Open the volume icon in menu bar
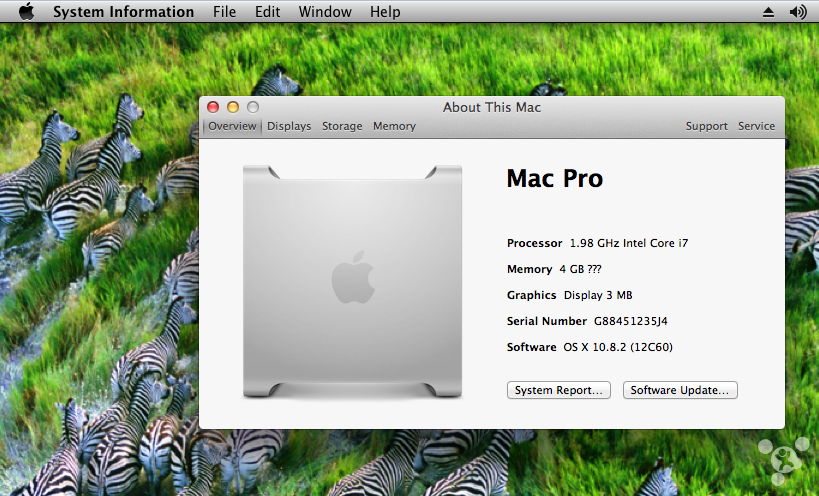 pos(799,11)
